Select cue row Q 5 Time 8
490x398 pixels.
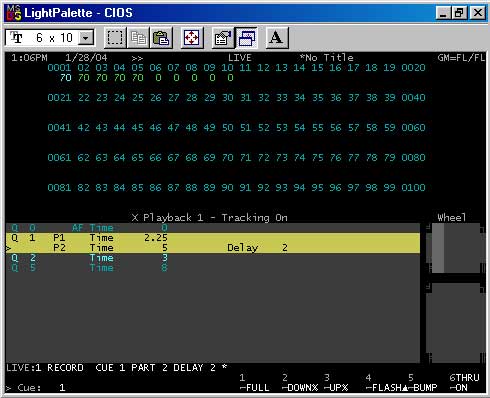pyautogui.click(x=213, y=268)
